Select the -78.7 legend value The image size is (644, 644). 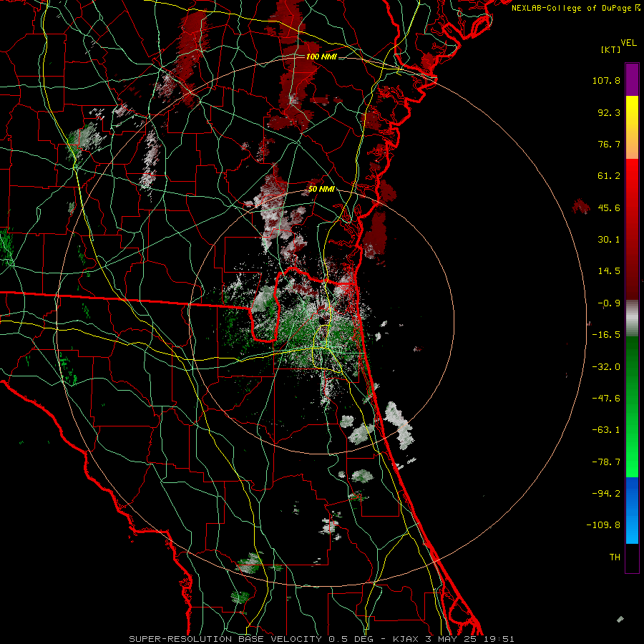[606, 462]
